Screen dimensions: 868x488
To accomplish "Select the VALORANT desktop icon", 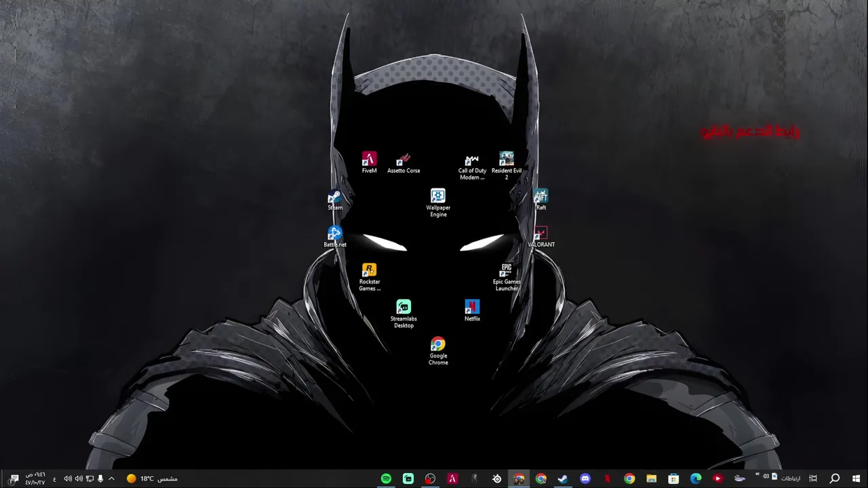I will (540, 237).
